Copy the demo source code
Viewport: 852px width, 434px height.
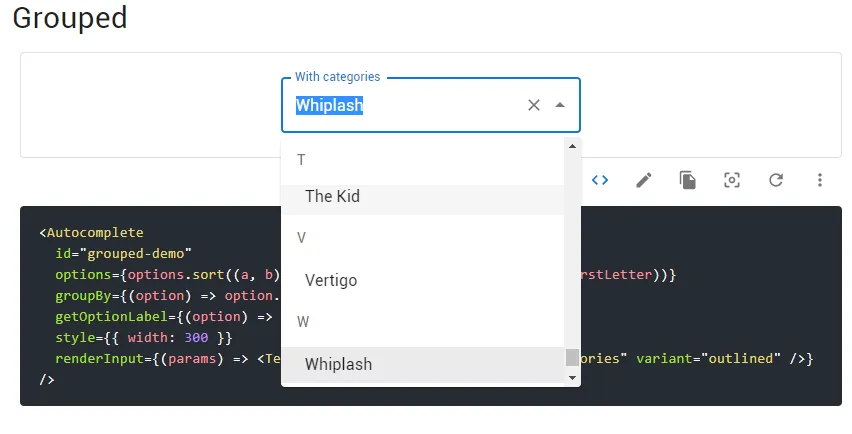point(688,180)
